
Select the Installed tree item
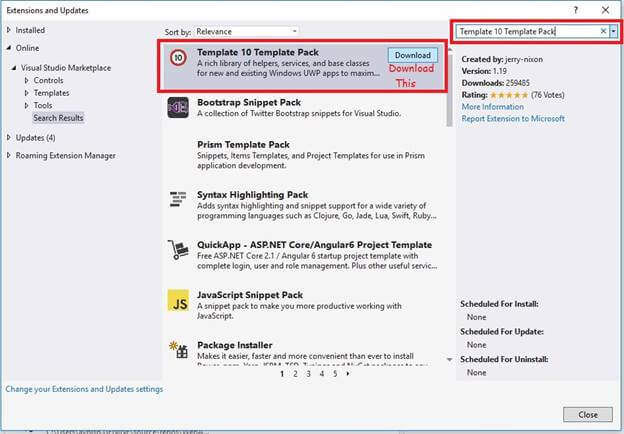(30, 30)
